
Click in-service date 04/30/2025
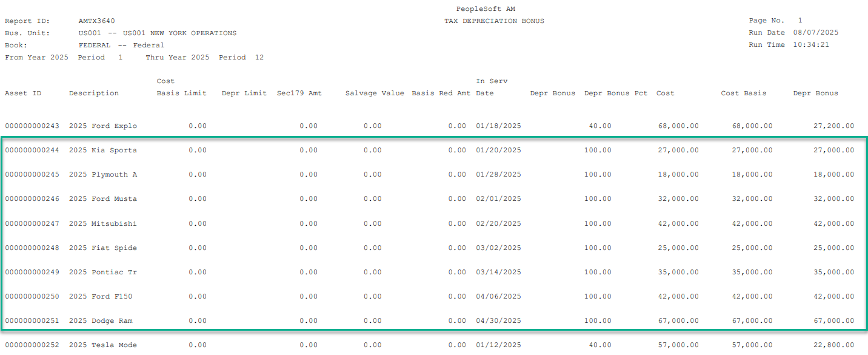498,320
